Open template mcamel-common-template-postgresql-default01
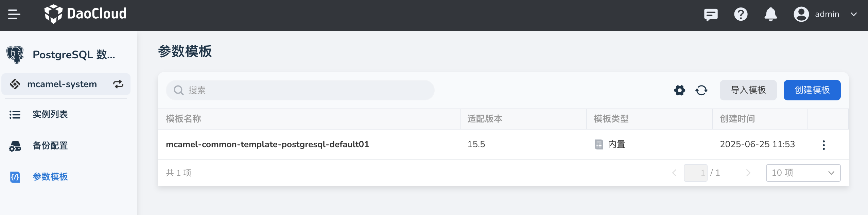The height and width of the screenshot is (215, 868). tap(267, 144)
